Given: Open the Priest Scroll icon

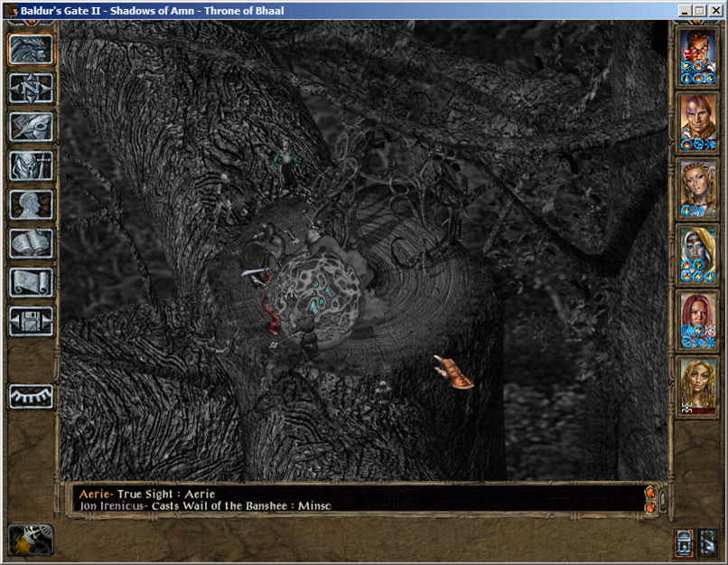Looking at the screenshot, I should point(31,282).
